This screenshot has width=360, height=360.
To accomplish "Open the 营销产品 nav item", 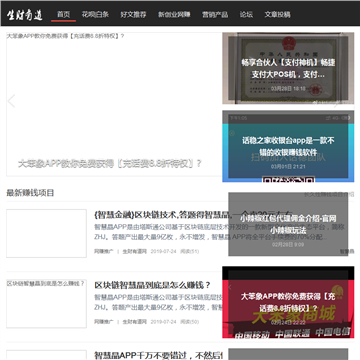I will 215,14.
